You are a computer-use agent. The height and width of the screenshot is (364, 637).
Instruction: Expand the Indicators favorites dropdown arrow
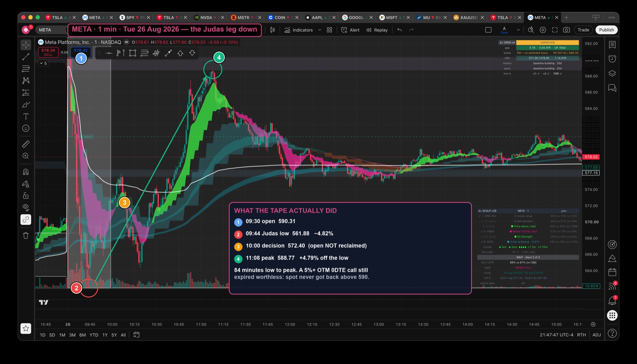point(320,30)
